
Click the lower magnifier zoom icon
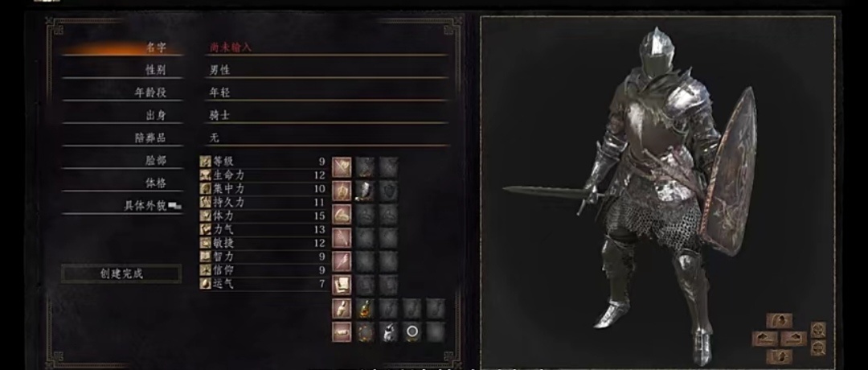(x=818, y=347)
